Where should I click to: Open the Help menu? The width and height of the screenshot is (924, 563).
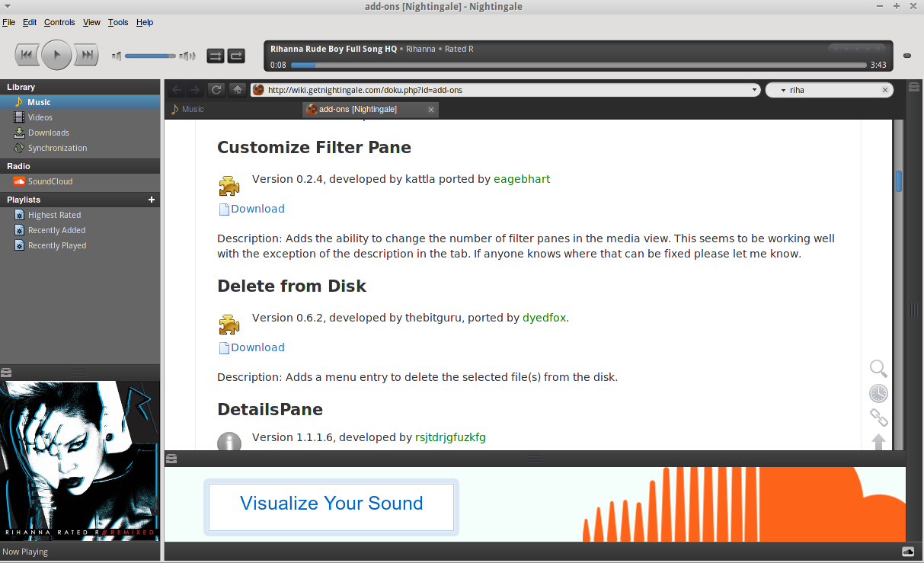[x=145, y=22]
